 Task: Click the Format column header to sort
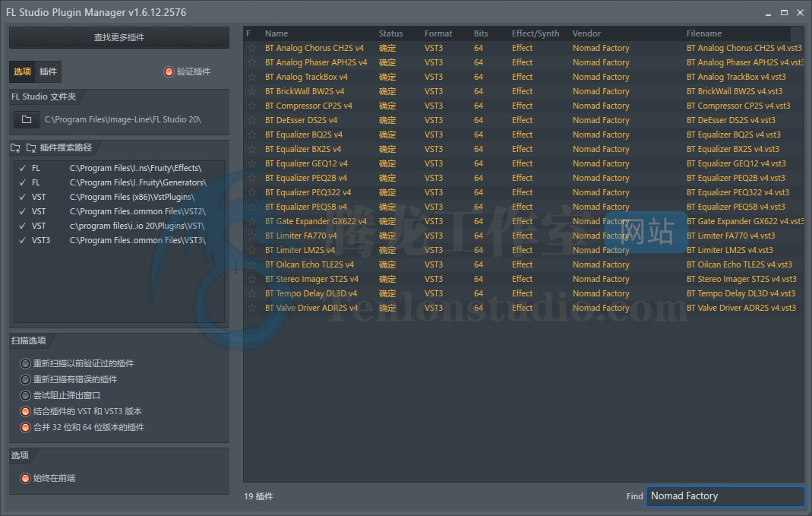pos(438,33)
